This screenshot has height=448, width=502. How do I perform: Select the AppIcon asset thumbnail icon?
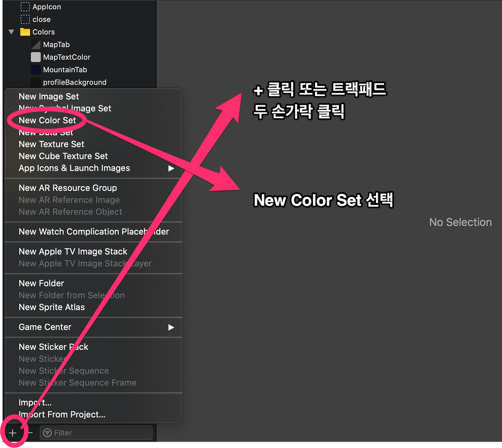tap(25, 7)
